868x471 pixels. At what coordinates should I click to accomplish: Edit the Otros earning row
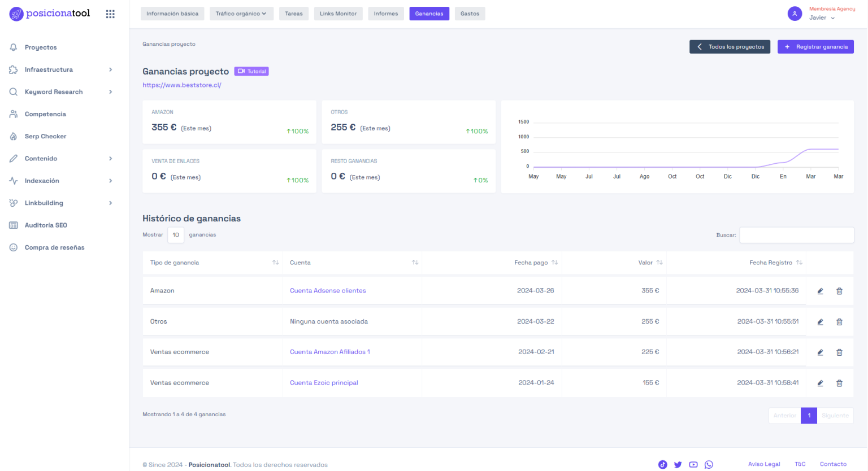820,322
